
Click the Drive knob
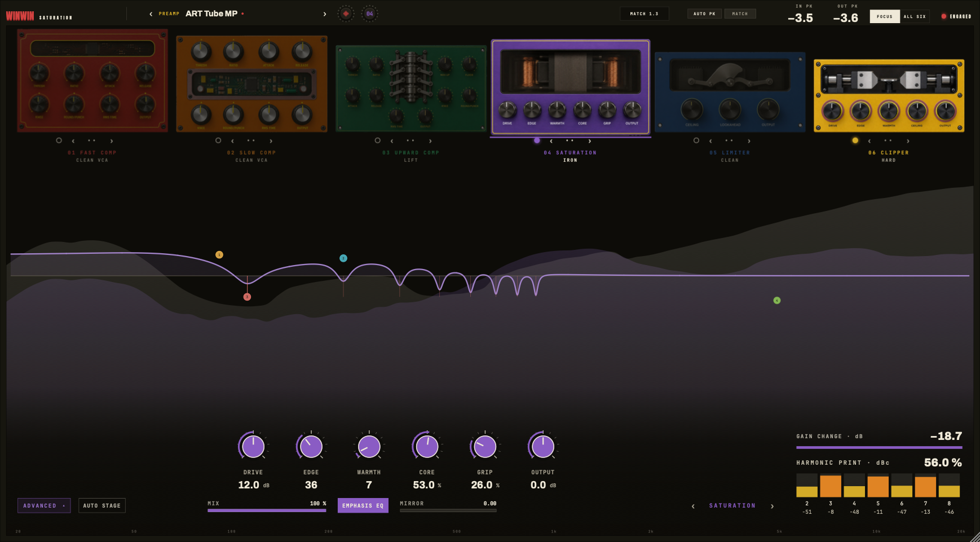pos(253,447)
